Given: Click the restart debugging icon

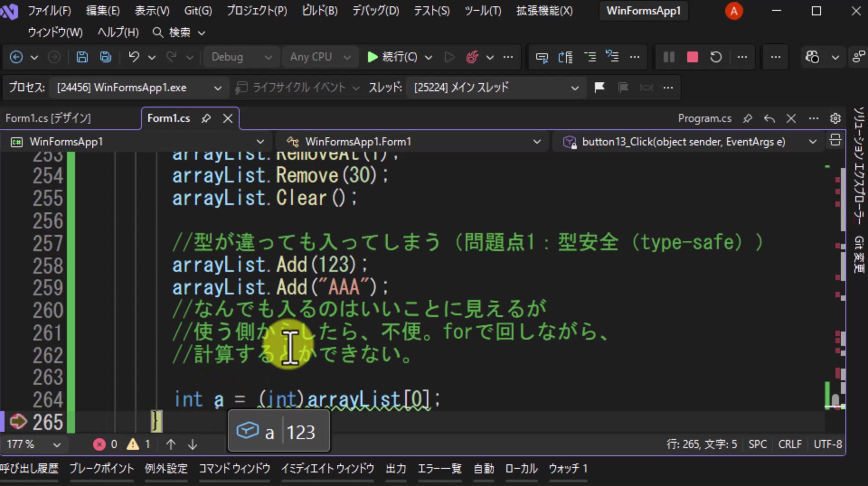Looking at the screenshot, I should click(716, 57).
